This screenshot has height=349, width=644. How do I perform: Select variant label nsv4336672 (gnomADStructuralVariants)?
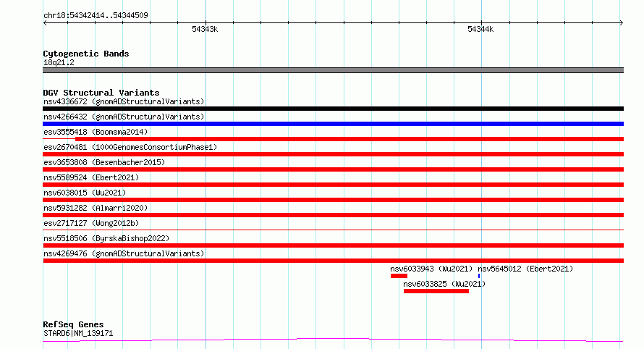(124, 101)
